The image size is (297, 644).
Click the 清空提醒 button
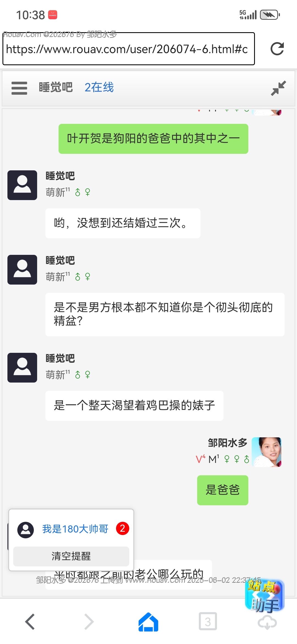pyautogui.click(x=71, y=556)
